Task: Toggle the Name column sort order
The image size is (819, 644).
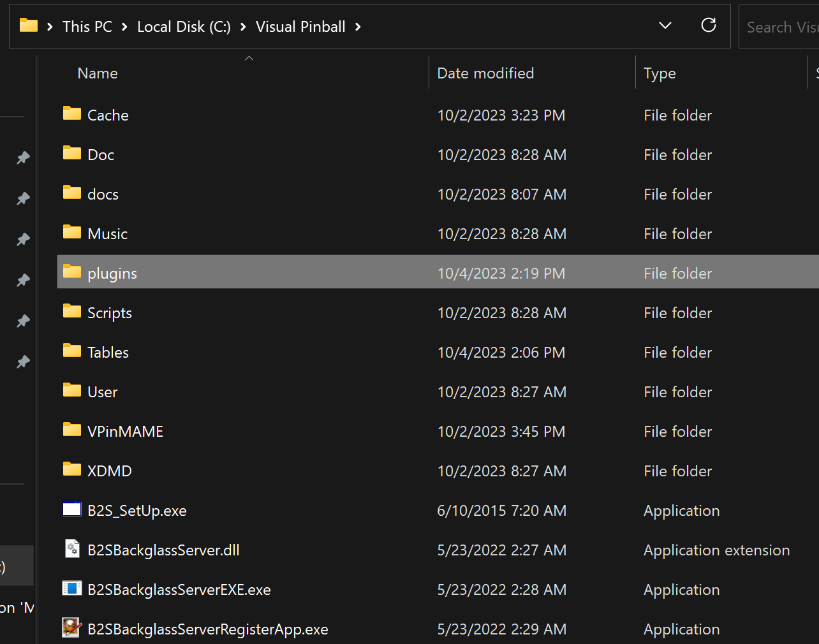Action: pos(97,73)
